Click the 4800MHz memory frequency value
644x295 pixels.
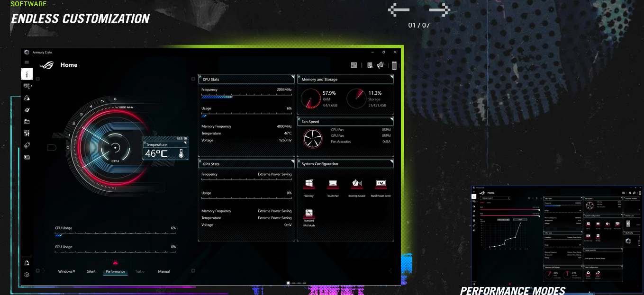tap(284, 126)
